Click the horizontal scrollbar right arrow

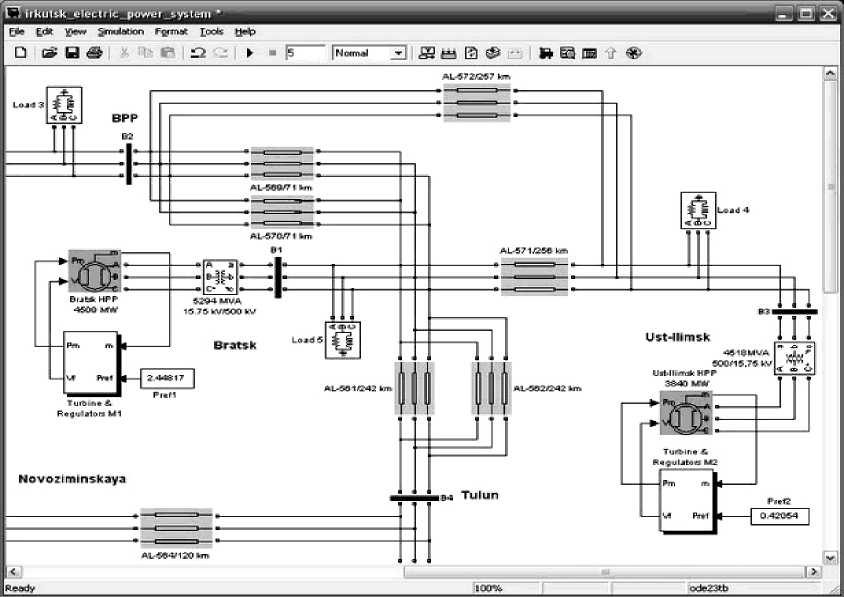click(813, 571)
